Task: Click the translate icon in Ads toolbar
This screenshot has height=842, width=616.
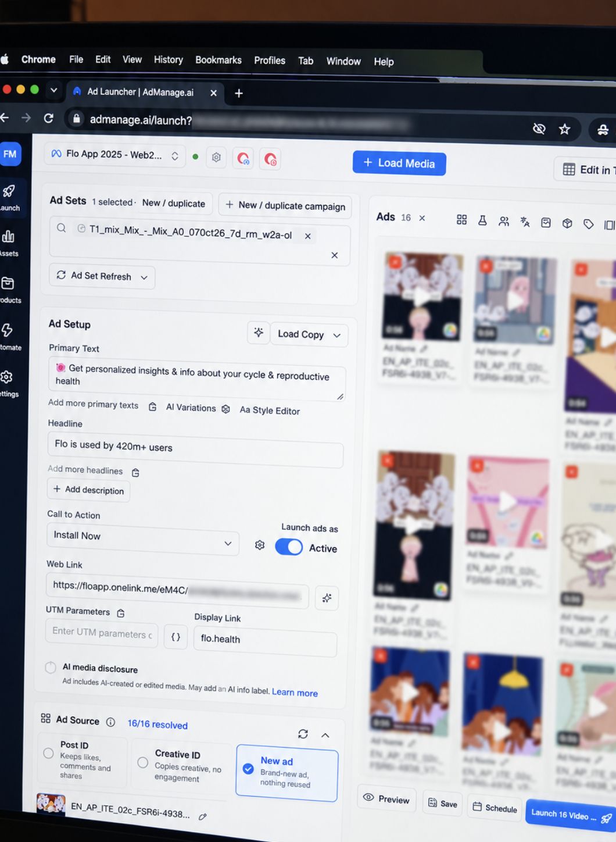Action: click(525, 222)
